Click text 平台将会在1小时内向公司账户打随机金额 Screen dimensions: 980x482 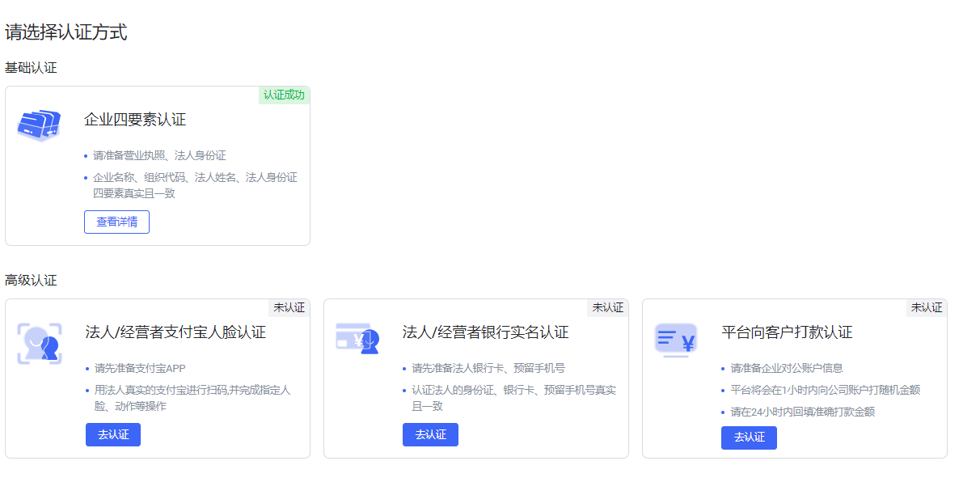(x=825, y=390)
